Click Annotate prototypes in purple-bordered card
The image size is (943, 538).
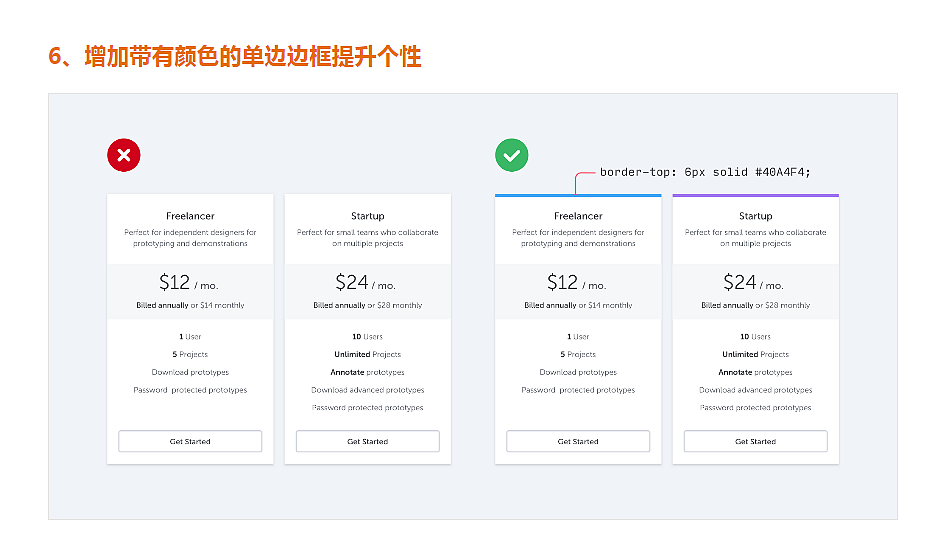(755, 372)
